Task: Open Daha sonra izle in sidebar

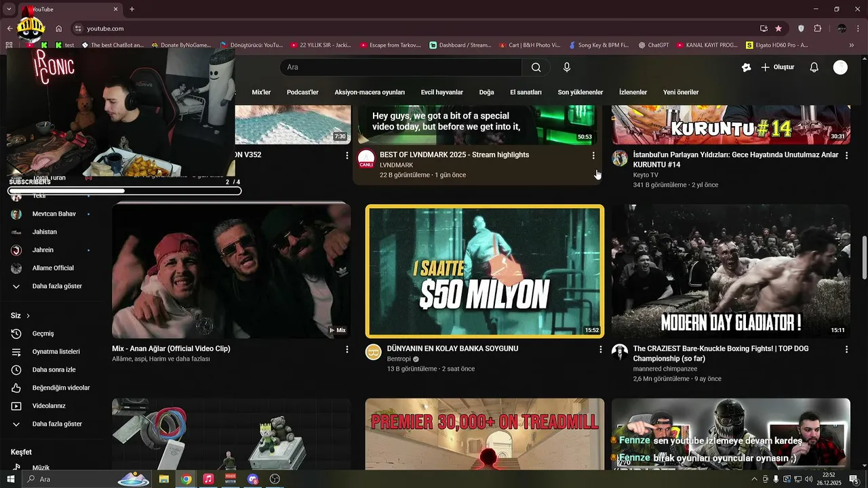Action: pos(53,369)
